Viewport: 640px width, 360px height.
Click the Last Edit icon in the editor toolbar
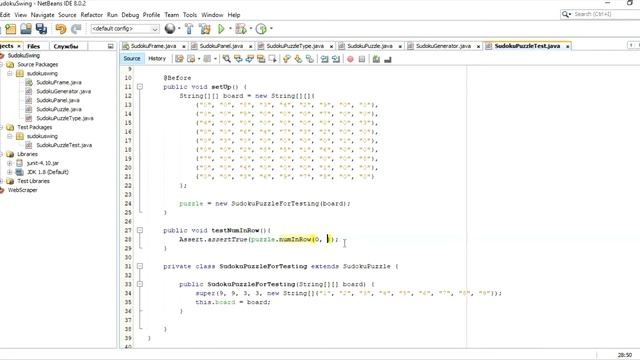point(179,59)
